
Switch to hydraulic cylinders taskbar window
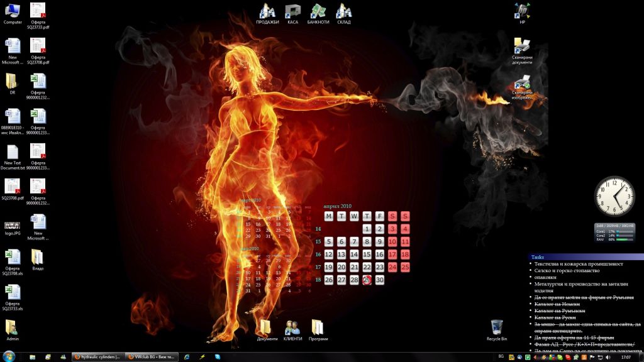click(x=97, y=356)
